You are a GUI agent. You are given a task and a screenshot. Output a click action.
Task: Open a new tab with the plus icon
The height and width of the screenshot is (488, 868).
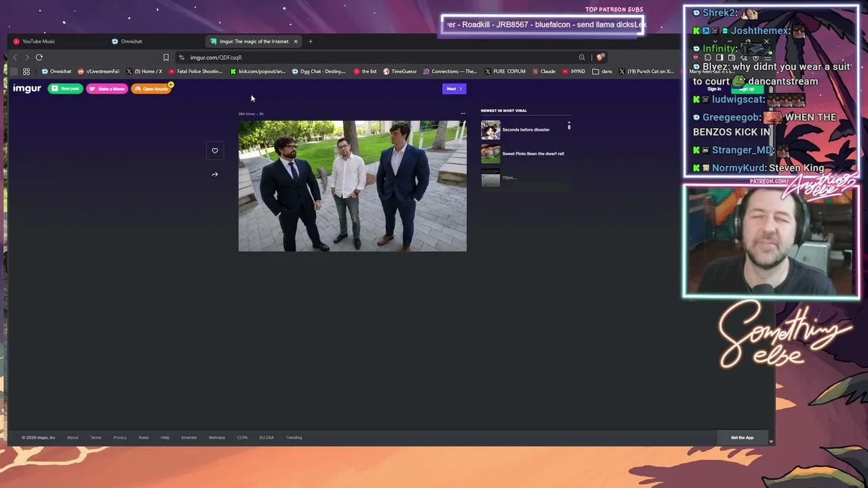tap(311, 41)
